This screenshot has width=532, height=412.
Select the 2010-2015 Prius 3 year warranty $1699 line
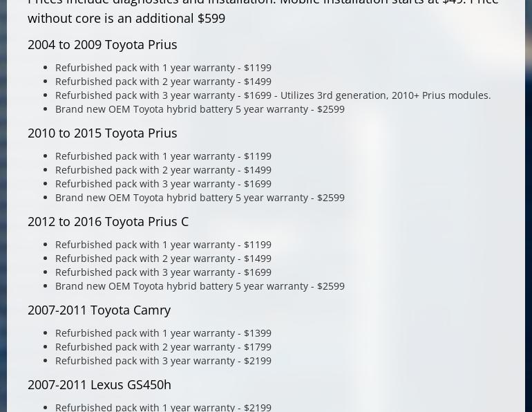pyautogui.click(x=163, y=184)
